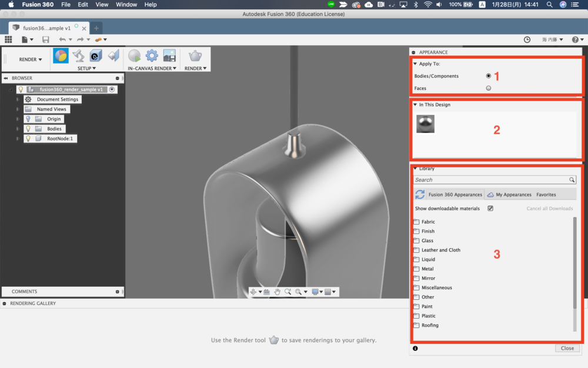Image resolution: width=588 pixels, height=368 pixels.
Task: Open In-Canvas Render Settings gear icon
Action: (152, 56)
